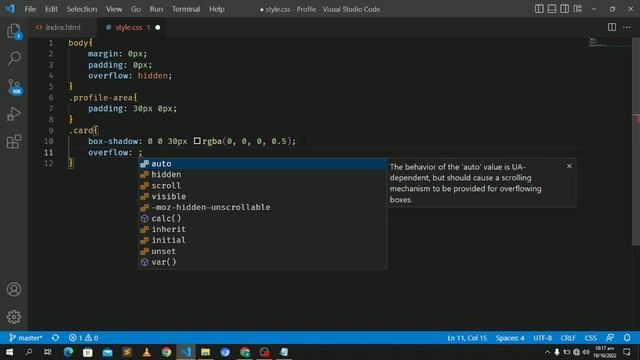Click the CSS language mode status item
Image resolution: width=640 pixels, height=360 pixels.
click(591, 338)
